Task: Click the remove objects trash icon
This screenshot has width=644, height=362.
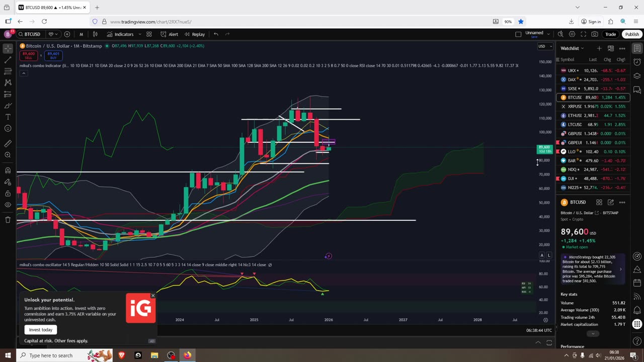Action: [8, 220]
